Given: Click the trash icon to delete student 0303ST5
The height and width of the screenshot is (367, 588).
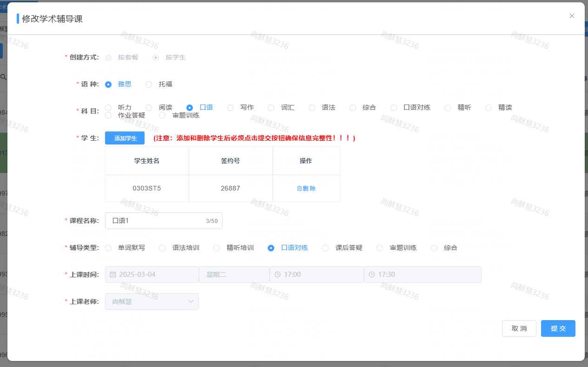Looking at the screenshot, I should tap(299, 189).
